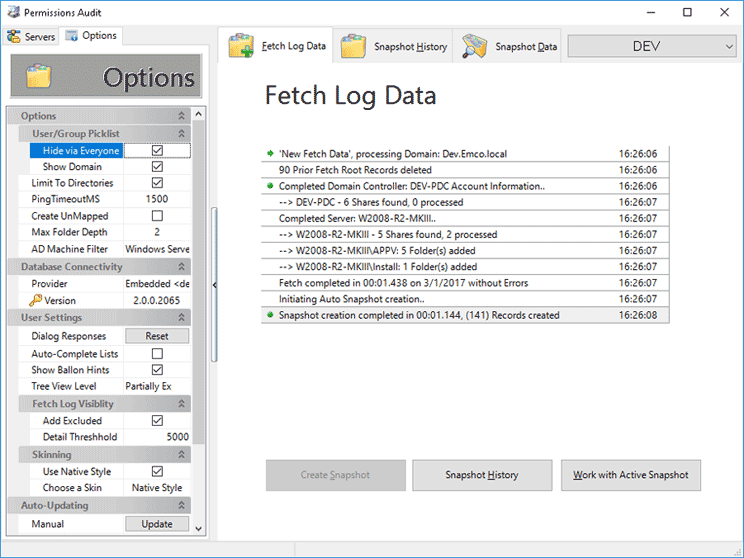This screenshot has width=744, height=558.
Task: Collapse the User Settings section
Action: coord(181,318)
